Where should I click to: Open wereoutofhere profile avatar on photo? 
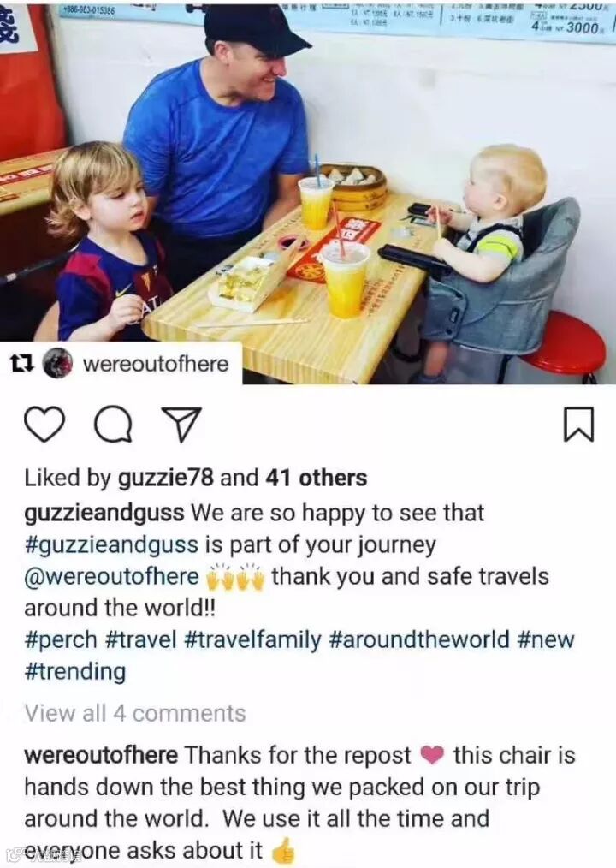(x=57, y=364)
